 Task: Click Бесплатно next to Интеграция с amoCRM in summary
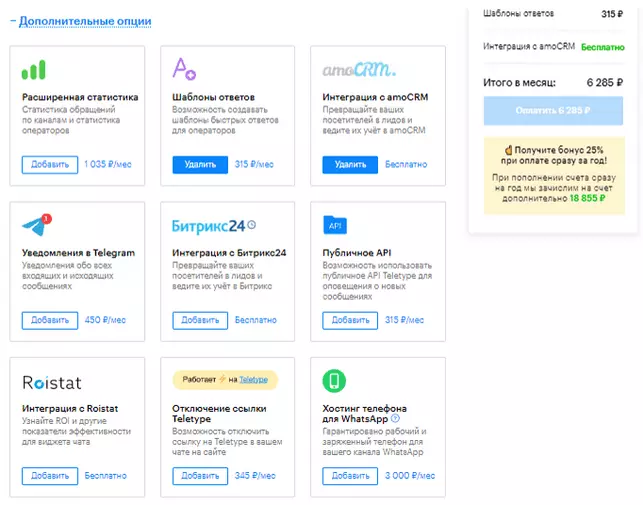tap(603, 47)
